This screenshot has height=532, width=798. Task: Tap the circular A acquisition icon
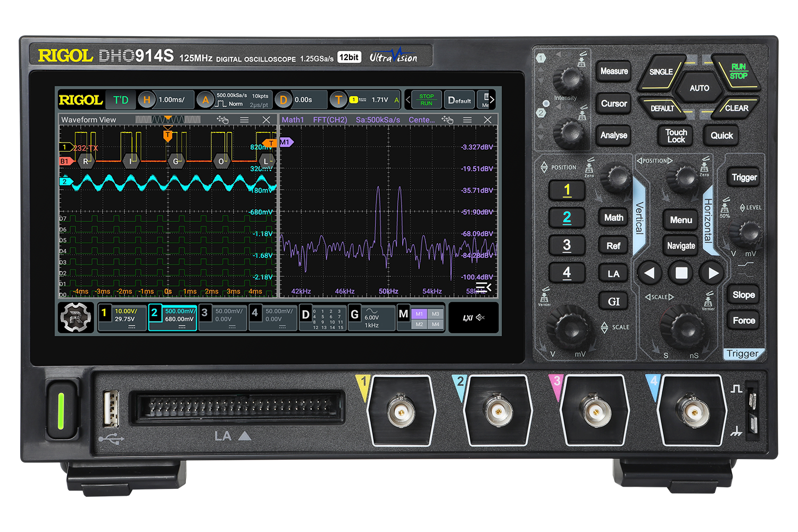coord(205,100)
